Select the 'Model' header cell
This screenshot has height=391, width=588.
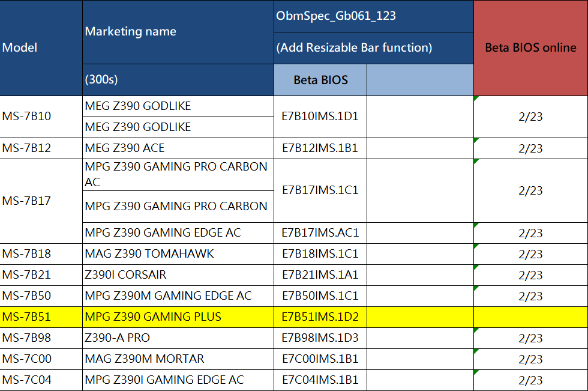[x=41, y=48]
